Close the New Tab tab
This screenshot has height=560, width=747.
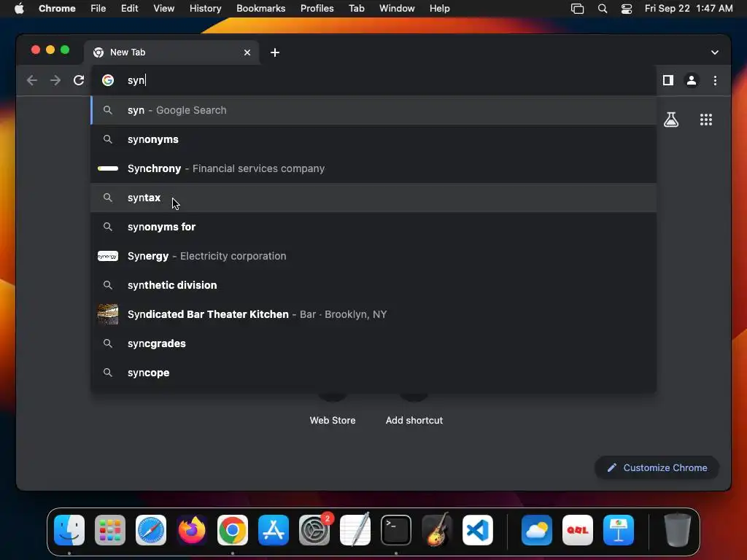point(247,52)
